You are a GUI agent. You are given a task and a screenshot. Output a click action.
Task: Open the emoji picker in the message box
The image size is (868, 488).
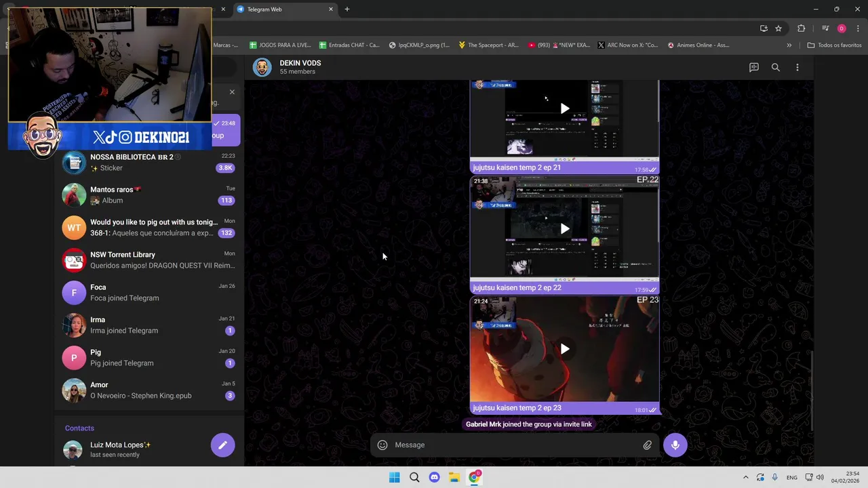382,445
